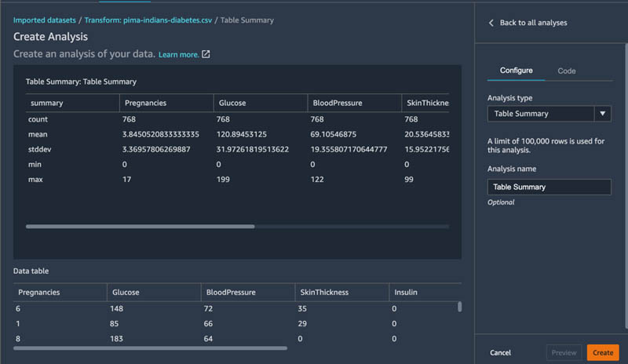
Task: Click the Glucose max value 199
Action: click(223, 180)
